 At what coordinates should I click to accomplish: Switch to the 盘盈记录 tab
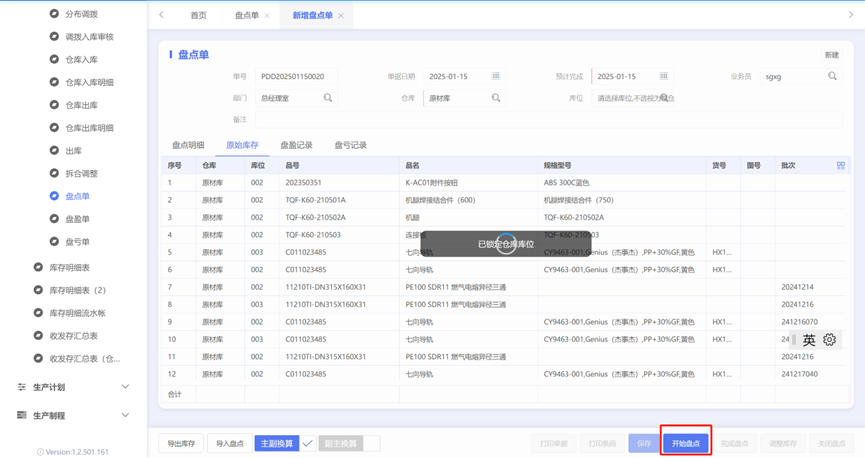pyautogui.click(x=296, y=145)
